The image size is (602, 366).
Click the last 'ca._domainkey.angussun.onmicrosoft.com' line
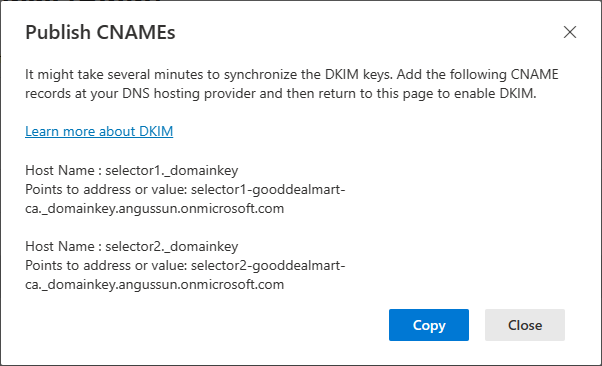155,285
